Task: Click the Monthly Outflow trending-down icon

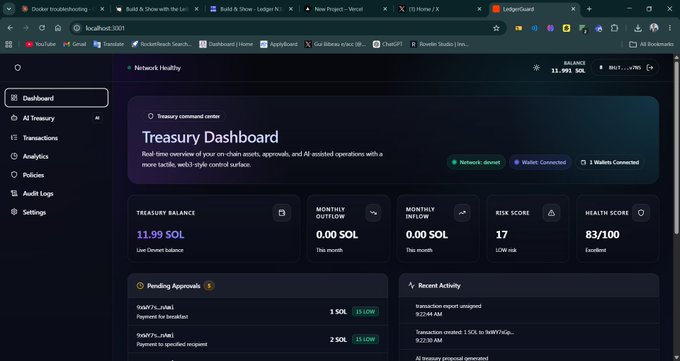Action: 373,213
